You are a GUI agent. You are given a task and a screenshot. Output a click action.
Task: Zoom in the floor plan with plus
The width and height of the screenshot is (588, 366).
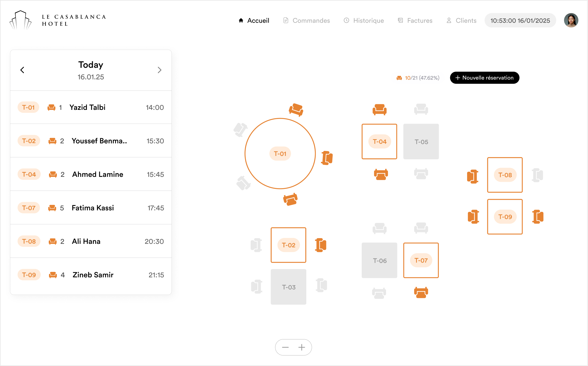tap(302, 347)
